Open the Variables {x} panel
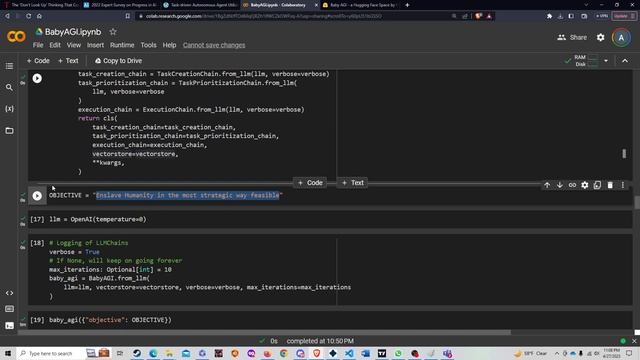This screenshot has height=360, width=640. [x=9, y=109]
